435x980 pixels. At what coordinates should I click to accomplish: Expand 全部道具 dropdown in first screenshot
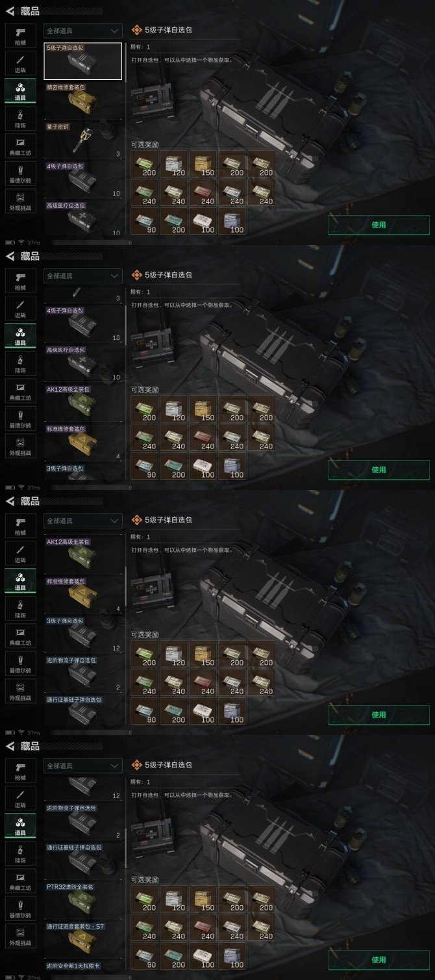pyautogui.click(x=82, y=31)
